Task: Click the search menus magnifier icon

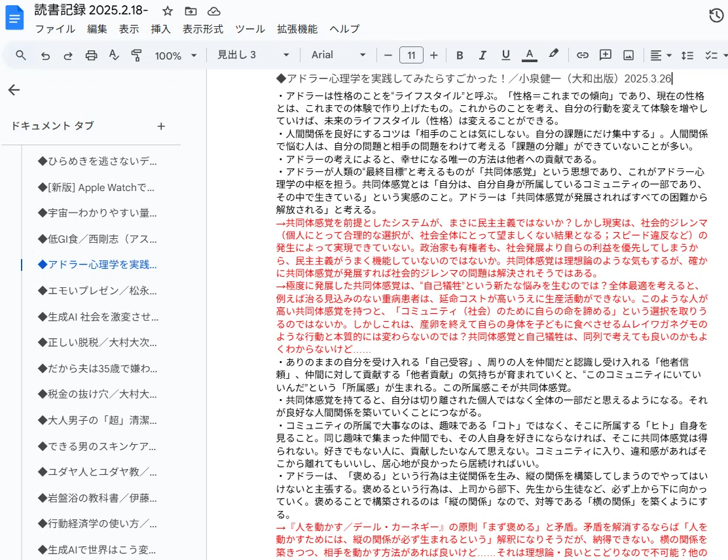Action: (20, 55)
